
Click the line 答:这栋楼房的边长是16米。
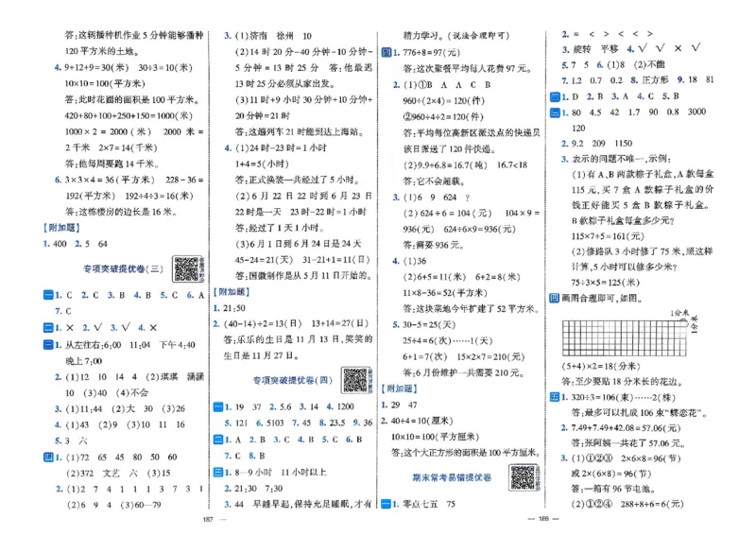[x=122, y=212]
